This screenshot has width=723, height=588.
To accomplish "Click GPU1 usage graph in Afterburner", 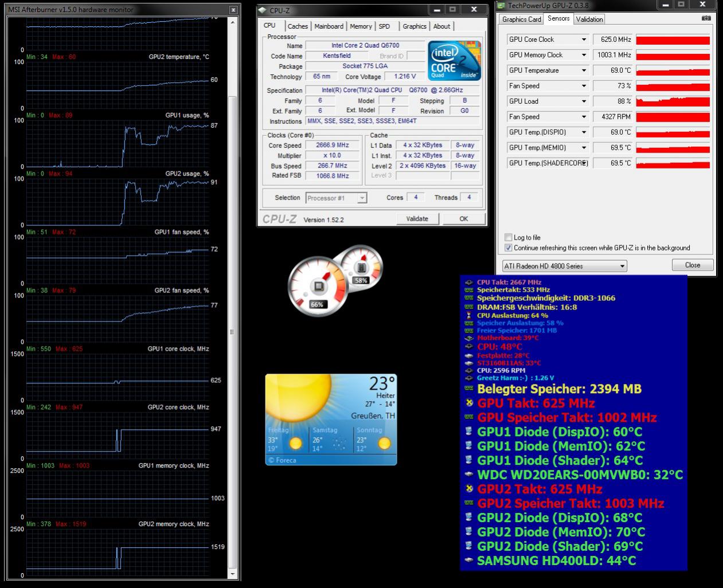I will [117, 144].
